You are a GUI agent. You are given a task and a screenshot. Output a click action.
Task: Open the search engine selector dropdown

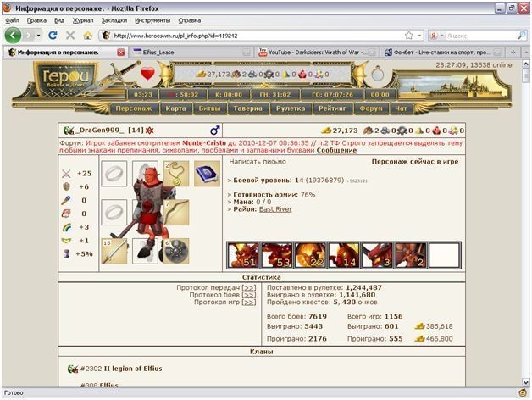coord(441,36)
